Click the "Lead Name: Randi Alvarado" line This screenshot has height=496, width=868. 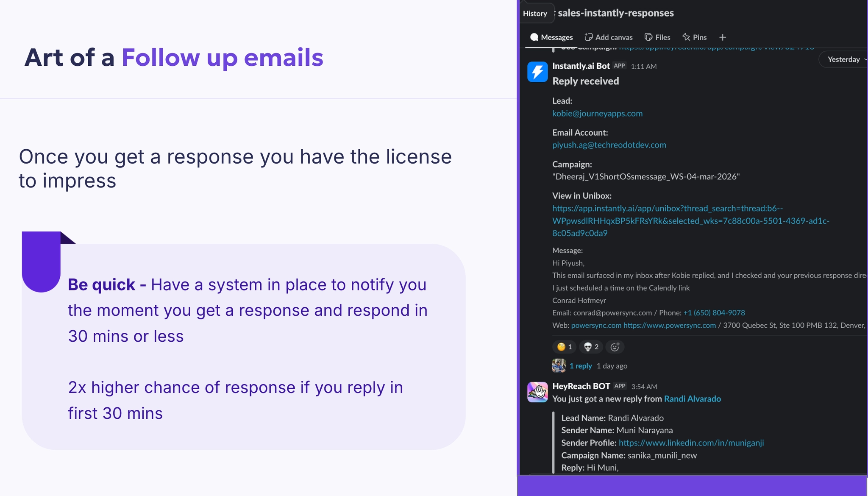(612, 418)
